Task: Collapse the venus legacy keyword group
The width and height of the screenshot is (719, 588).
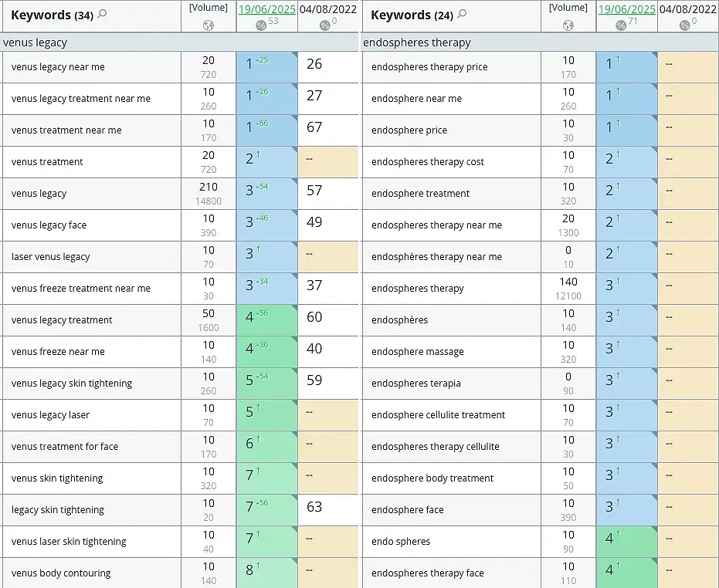Action: click(36, 42)
